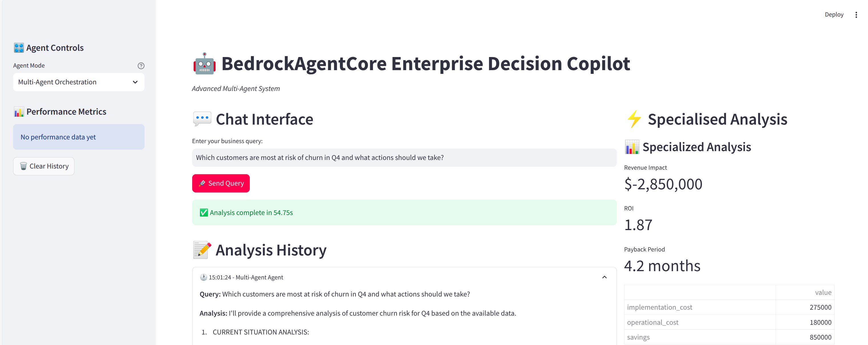
Task: Click the value column header in table
Action: 822,293
